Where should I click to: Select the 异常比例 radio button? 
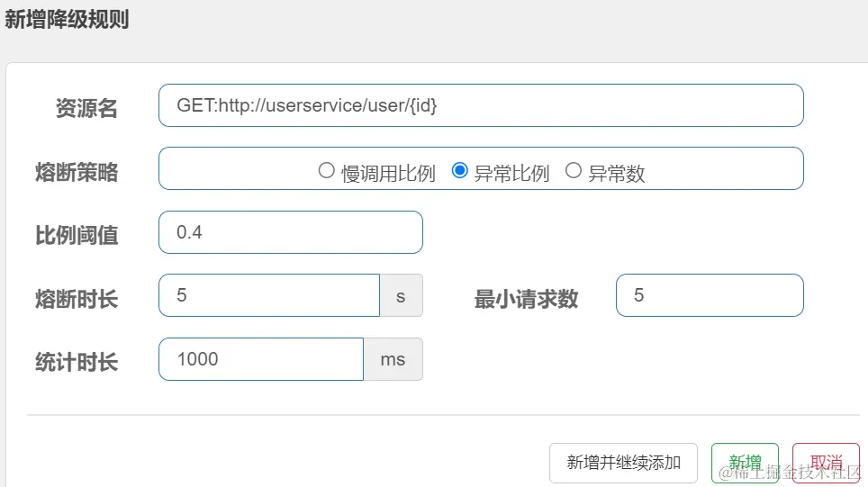(459, 170)
